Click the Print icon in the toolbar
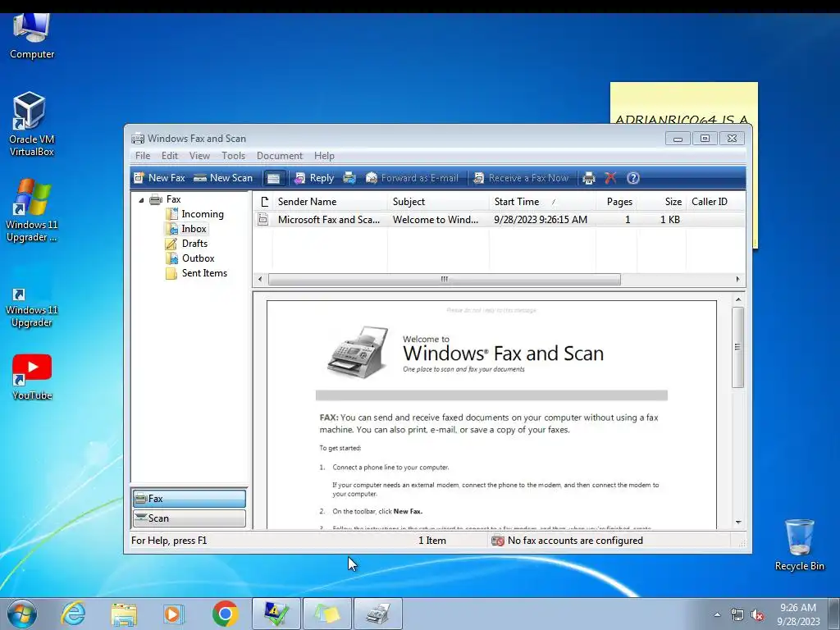Screen dimensions: 840x630 pyautogui.click(x=589, y=178)
